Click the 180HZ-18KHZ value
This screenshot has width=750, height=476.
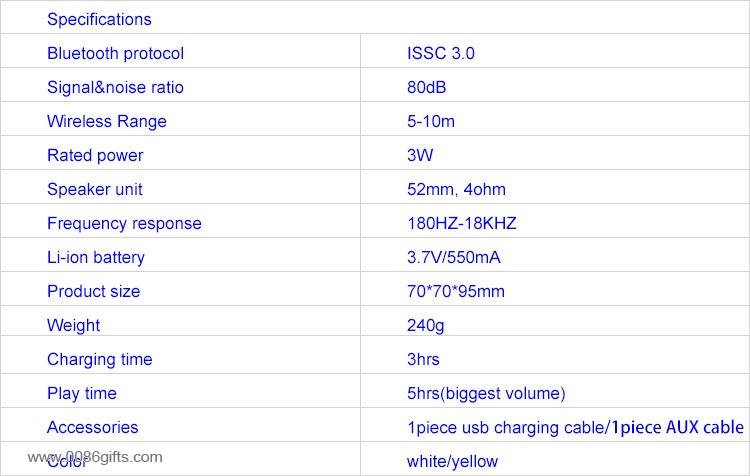(x=462, y=223)
